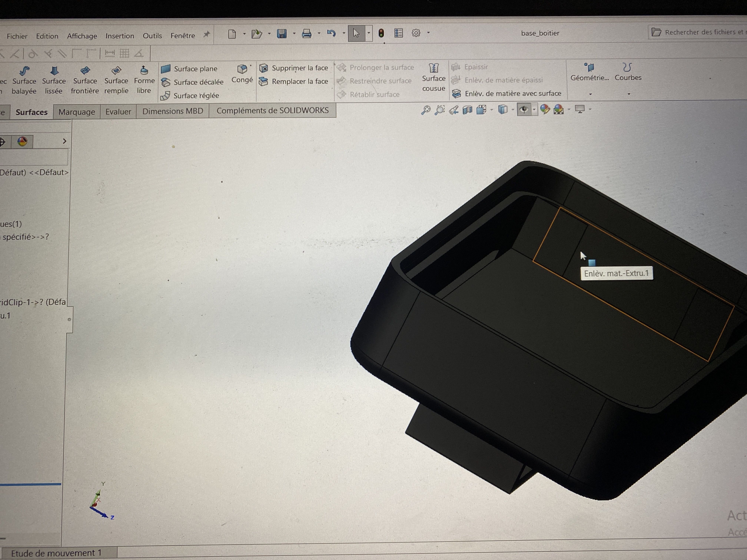Viewport: 747px width, 560px height.
Task: Click the Surface cousue icon
Action: pyautogui.click(x=434, y=68)
